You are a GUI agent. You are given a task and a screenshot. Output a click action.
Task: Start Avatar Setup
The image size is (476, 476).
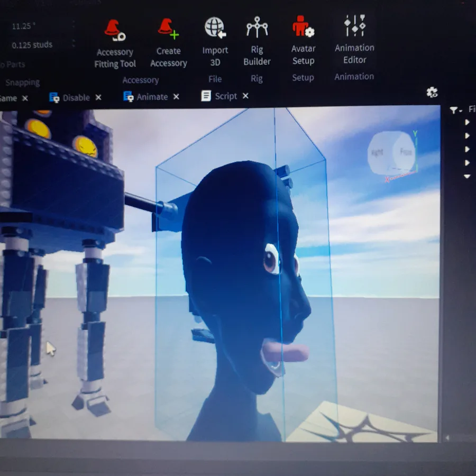click(303, 40)
